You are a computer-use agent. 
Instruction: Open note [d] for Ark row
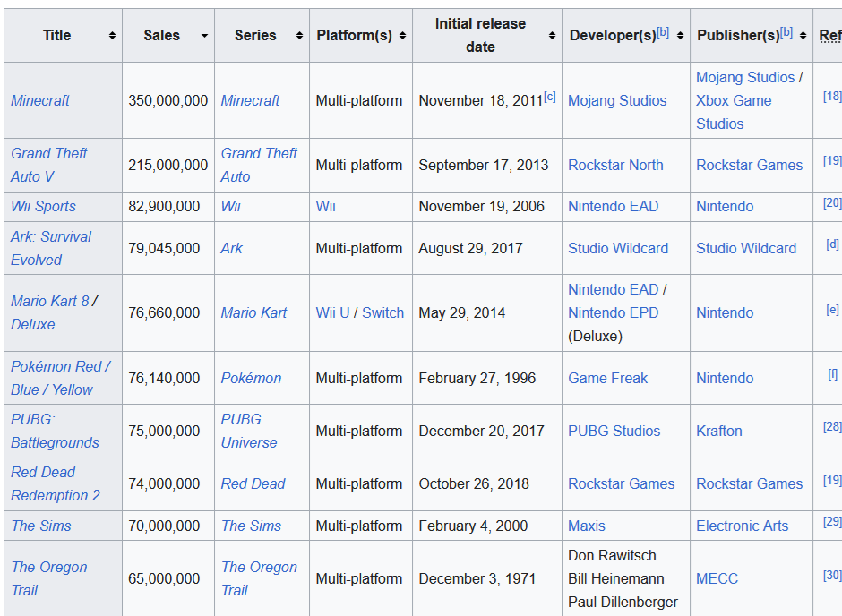click(x=832, y=244)
